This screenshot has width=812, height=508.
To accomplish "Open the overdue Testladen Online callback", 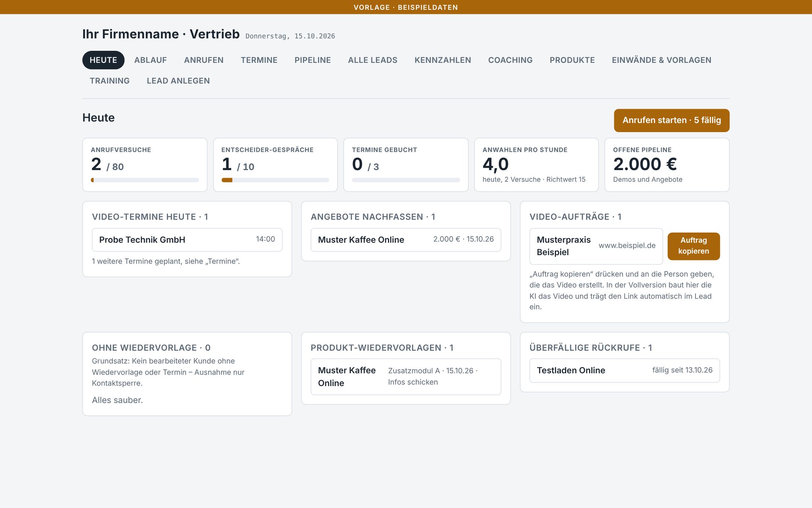I will pyautogui.click(x=625, y=371).
